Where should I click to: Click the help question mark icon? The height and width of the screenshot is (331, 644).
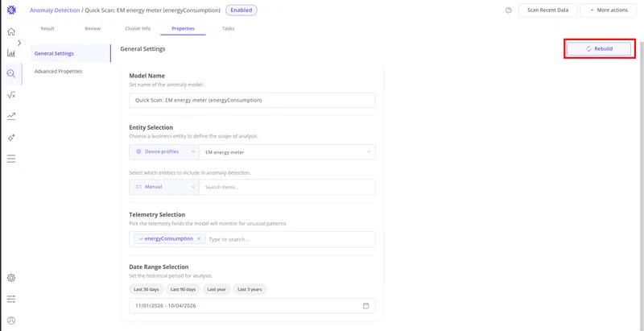click(x=509, y=10)
